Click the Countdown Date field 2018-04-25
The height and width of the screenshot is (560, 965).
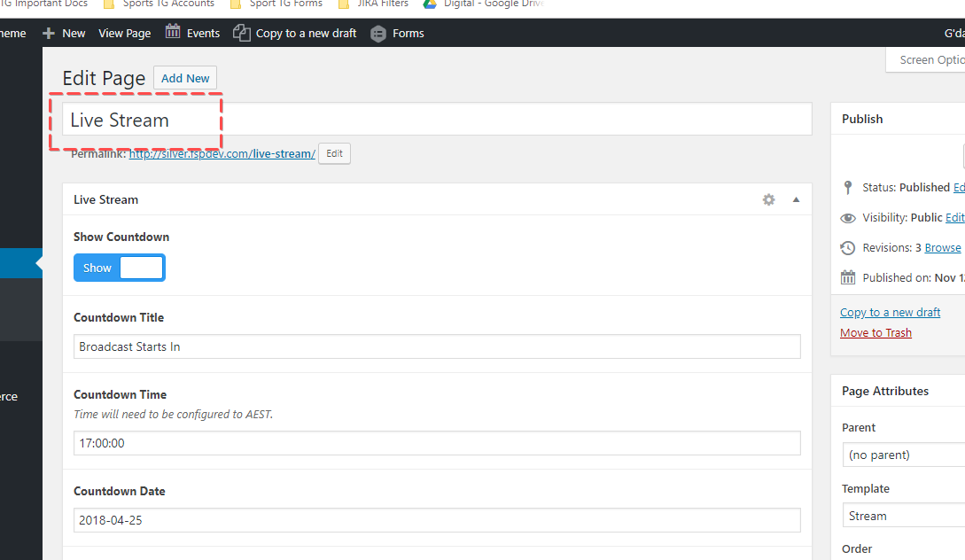tap(437, 520)
